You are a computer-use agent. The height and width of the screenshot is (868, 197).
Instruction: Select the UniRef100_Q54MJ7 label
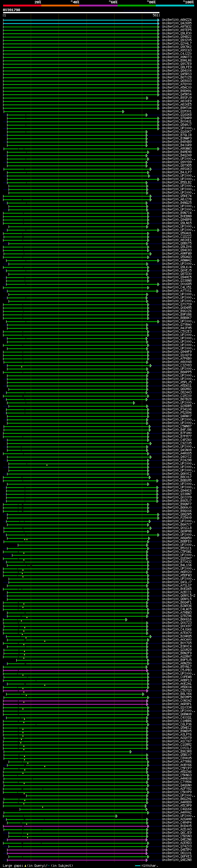click(x=177, y=125)
